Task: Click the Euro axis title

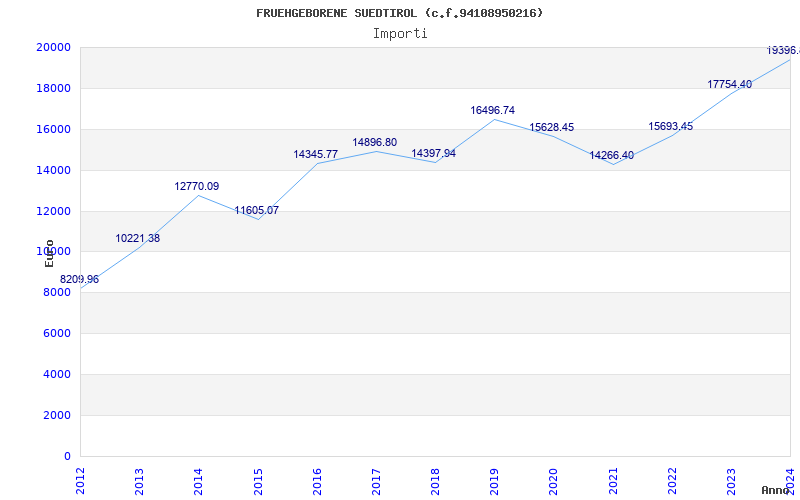Action: point(49,253)
